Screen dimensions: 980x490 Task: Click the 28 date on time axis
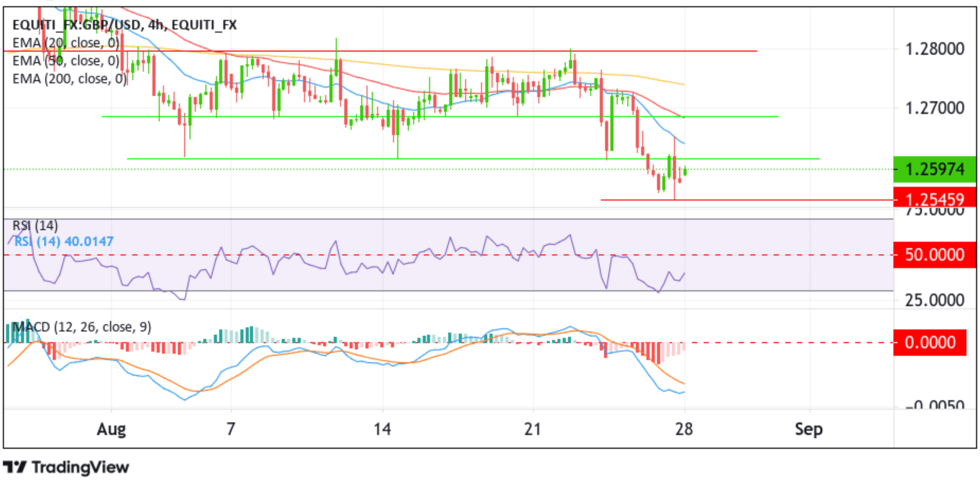pyautogui.click(x=684, y=430)
